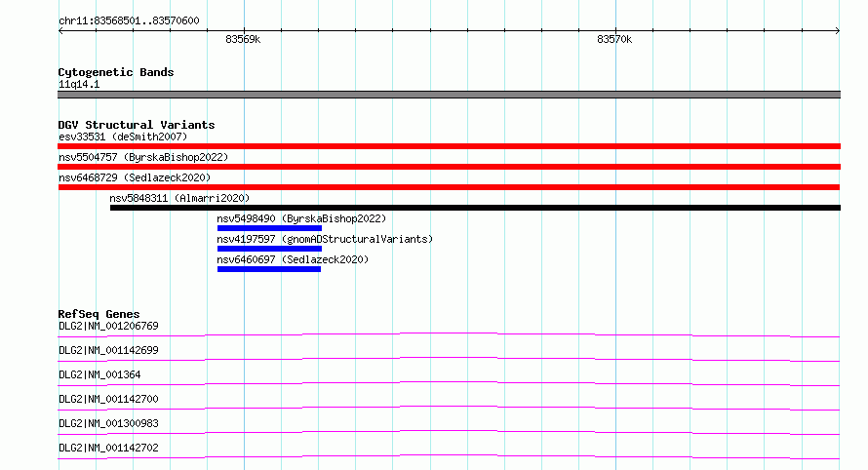Open DLG2|NM_001142702 transcript label

[x=108, y=448]
